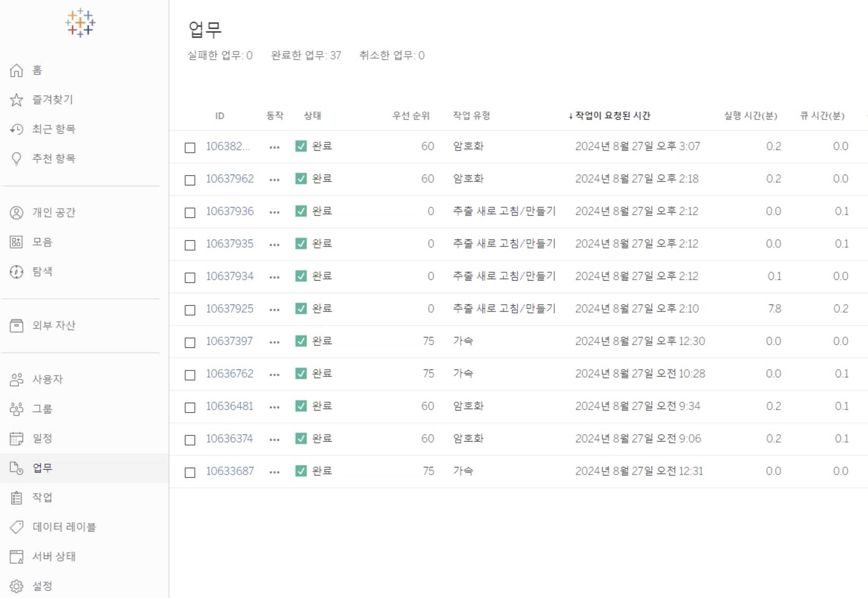
Task: Open actions ellipsis for job 10633687
Action: click(275, 472)
